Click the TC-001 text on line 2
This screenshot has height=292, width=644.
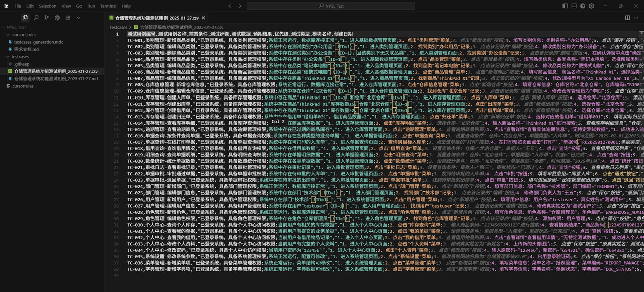[x=135, y=40]
